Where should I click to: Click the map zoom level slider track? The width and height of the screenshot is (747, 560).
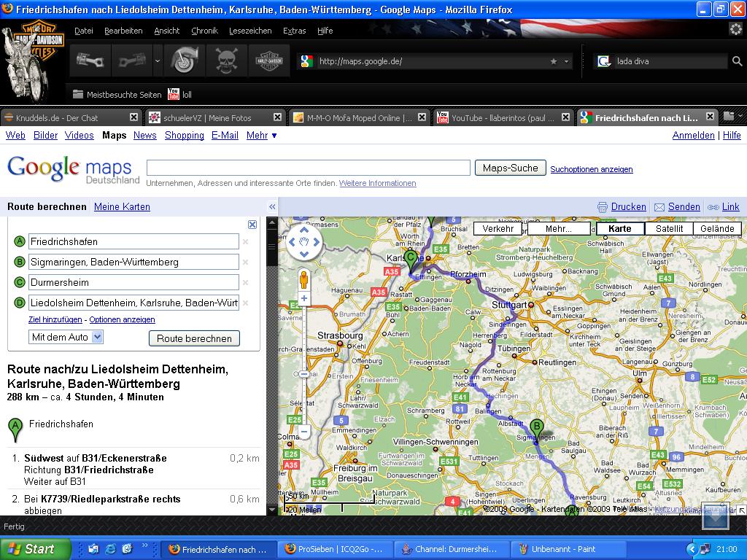pos(304,365)
